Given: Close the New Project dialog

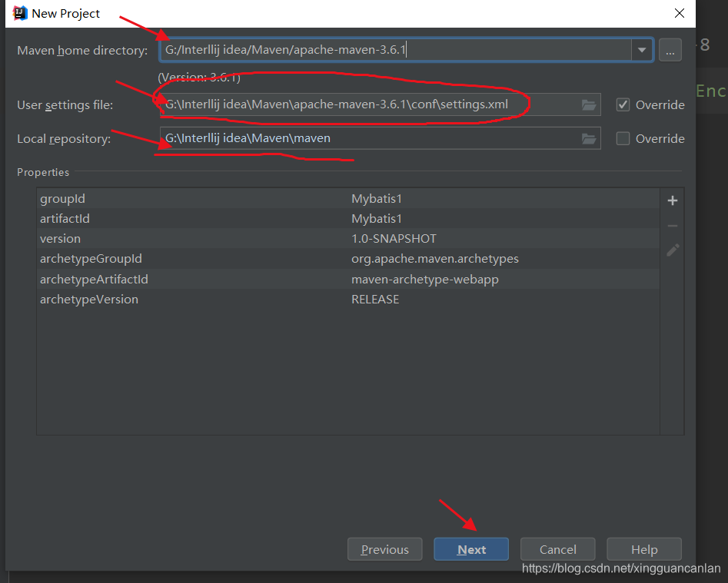Looking at the screenshot, I should (680, 14).
